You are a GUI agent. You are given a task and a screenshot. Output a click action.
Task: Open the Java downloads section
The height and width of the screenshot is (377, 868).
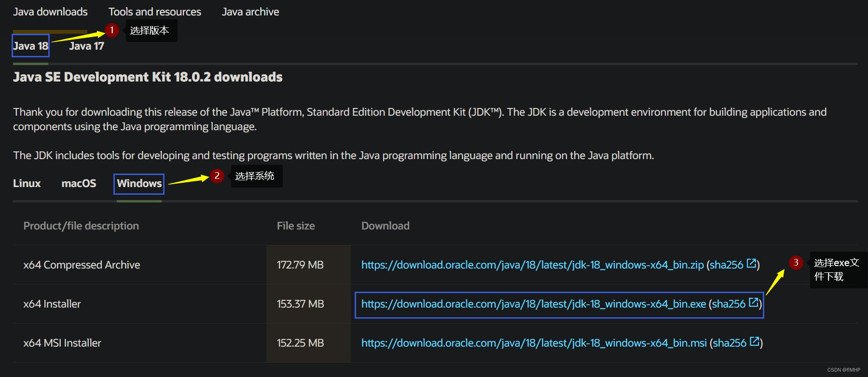point(50,12)
